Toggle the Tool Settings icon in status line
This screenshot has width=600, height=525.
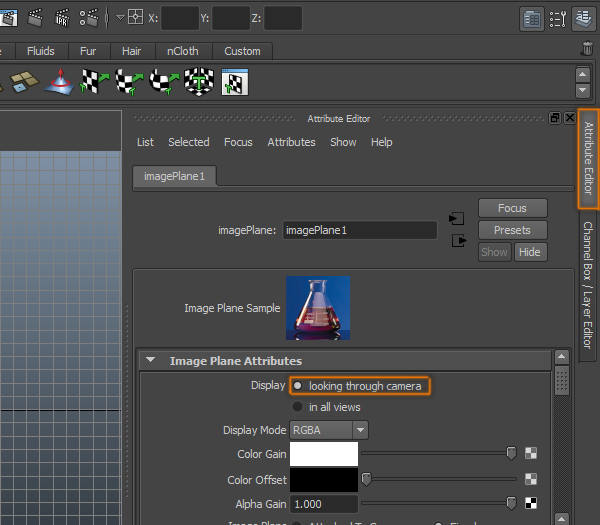558,18
